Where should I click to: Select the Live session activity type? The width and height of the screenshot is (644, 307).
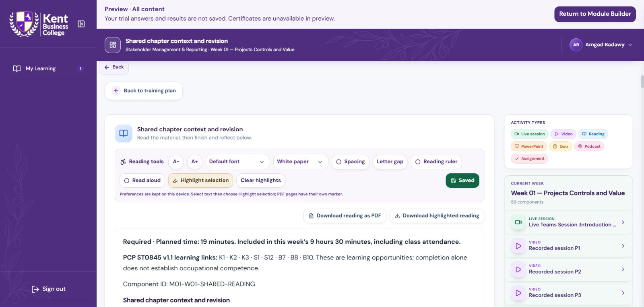pos(530,134)
